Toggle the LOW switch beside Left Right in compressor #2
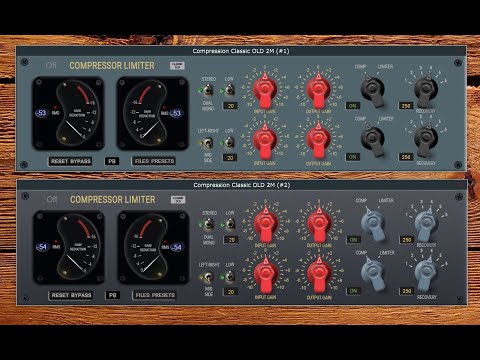The image size is (480, 360). click(x=230, y=276)
